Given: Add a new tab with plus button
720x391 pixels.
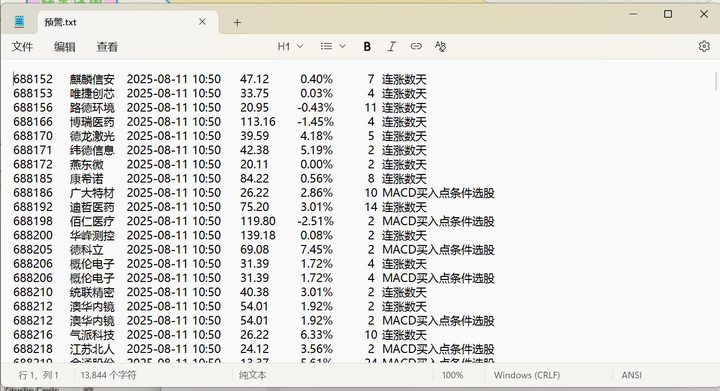Looking at the screenshot, I should click(x=237, y=22).
